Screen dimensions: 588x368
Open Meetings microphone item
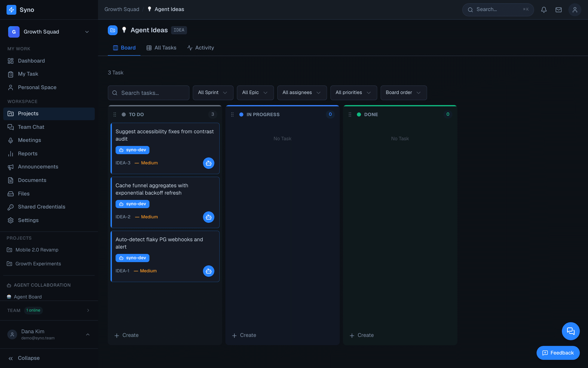(49, 140)
